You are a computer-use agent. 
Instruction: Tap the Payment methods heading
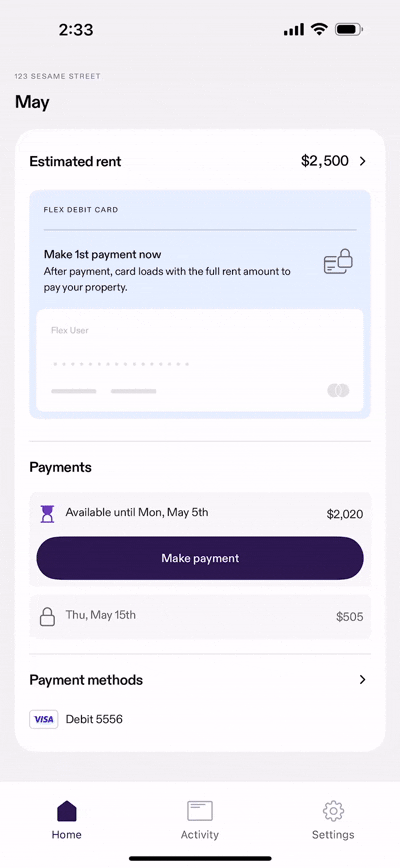point(86,680)
